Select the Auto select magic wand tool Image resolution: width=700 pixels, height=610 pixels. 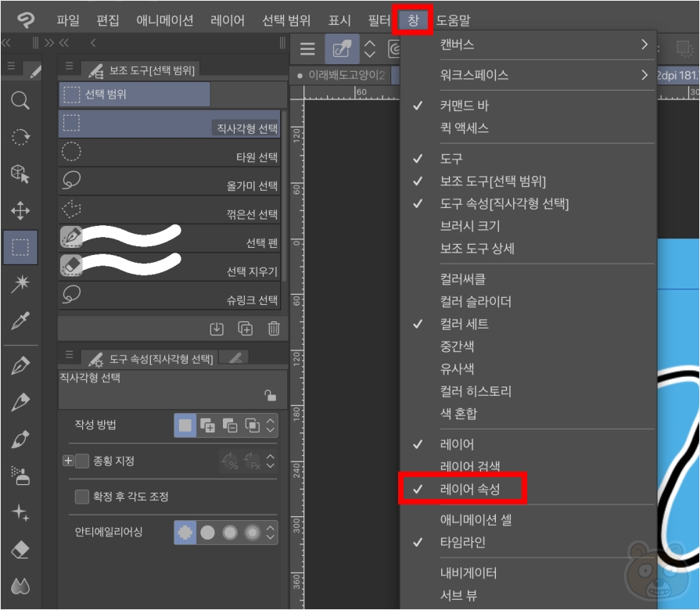(x=20, y=283)
